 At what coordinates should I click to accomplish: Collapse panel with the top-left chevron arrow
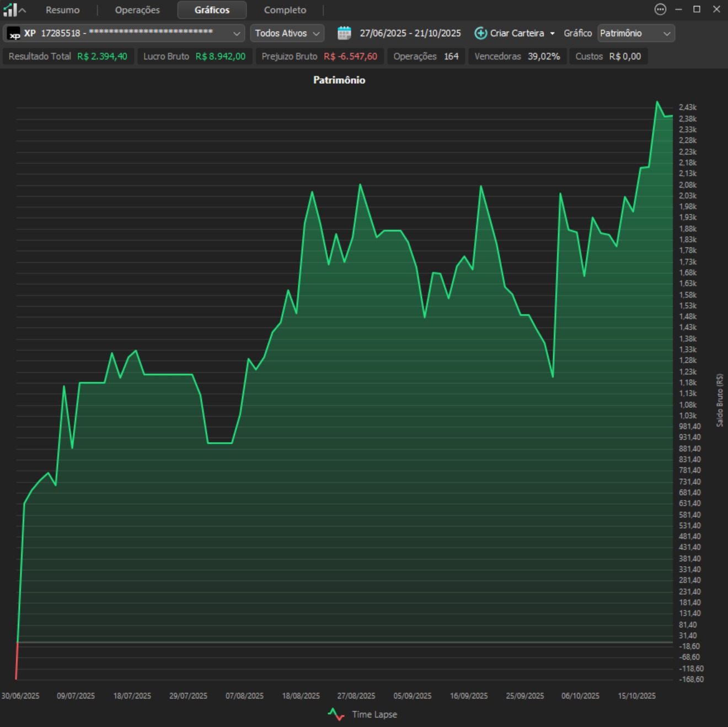coord(23,10)
